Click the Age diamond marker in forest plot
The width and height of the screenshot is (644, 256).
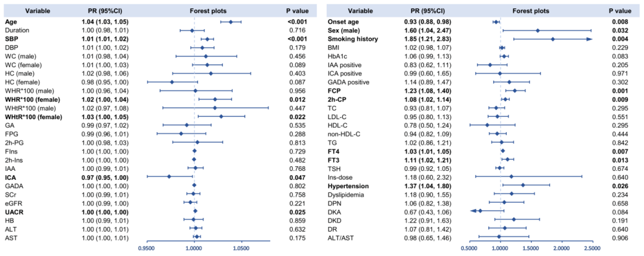click(231, 21)
